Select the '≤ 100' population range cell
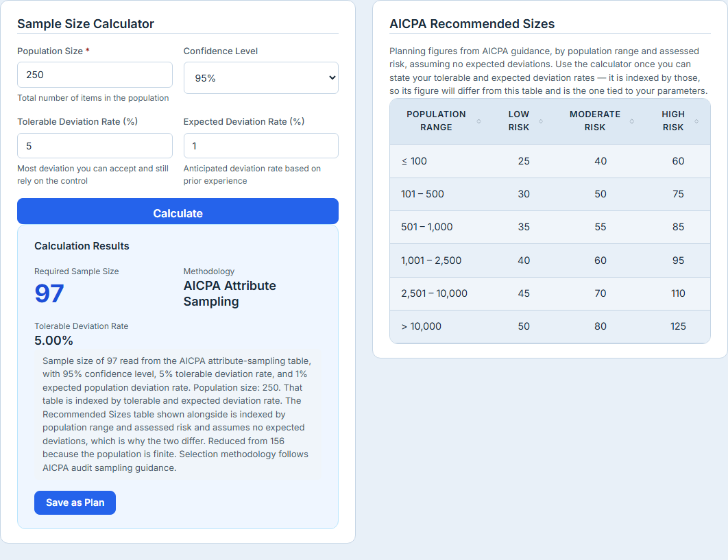Screen dimensions: 728x560 [x=441, y=161]
